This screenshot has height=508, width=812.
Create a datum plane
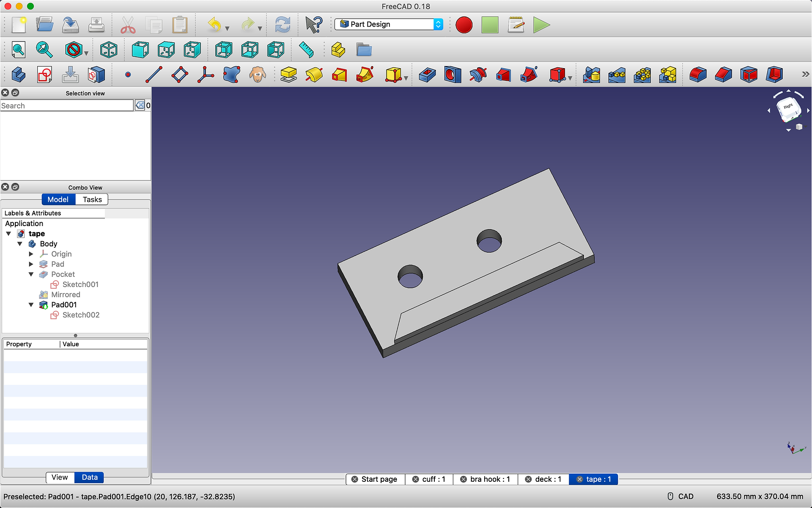pyautogui.click(x=180, y=75)
